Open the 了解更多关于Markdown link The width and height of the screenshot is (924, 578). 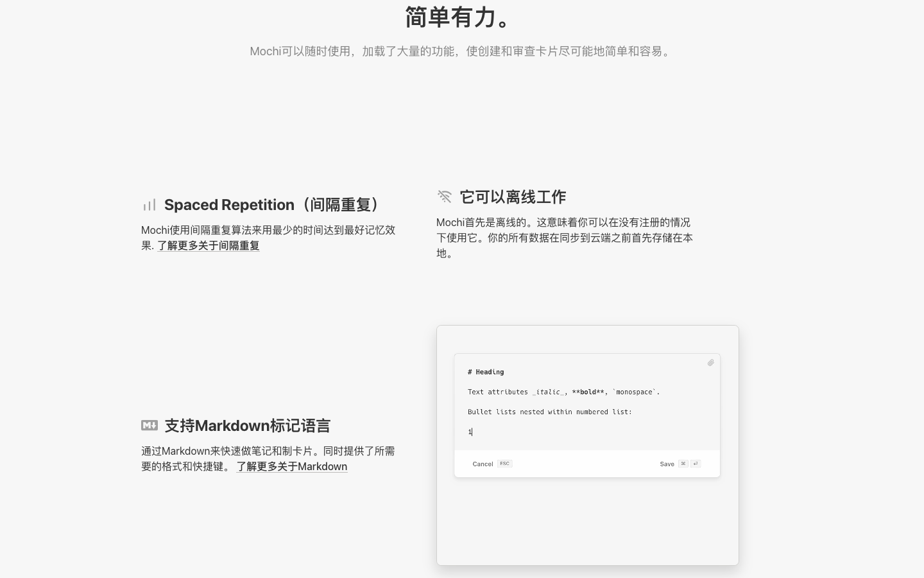coord(292,466)
